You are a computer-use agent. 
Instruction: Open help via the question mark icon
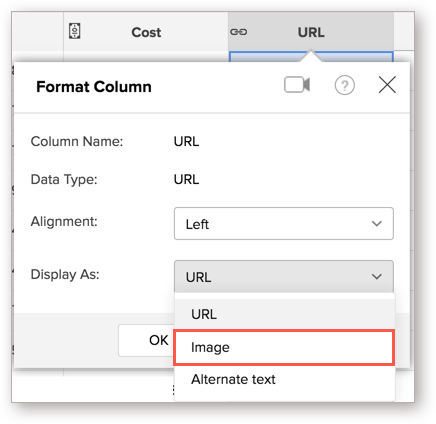(x=344, y=85)
